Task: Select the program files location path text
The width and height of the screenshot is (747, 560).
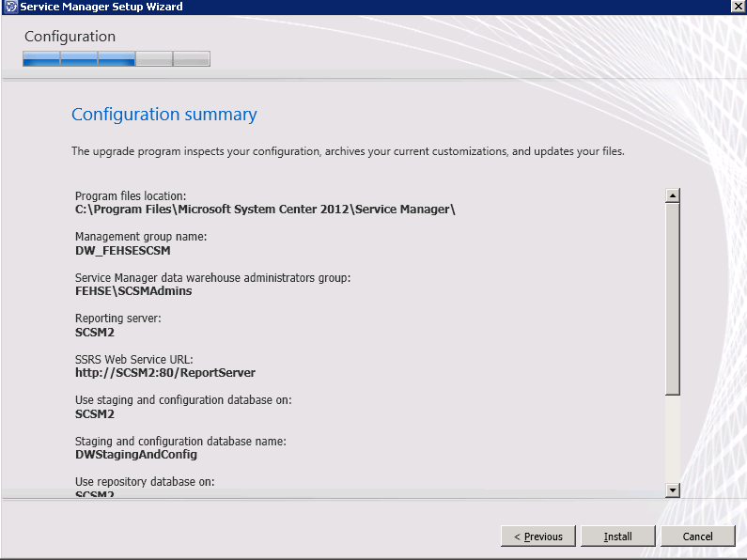Action: coord(265,210)
